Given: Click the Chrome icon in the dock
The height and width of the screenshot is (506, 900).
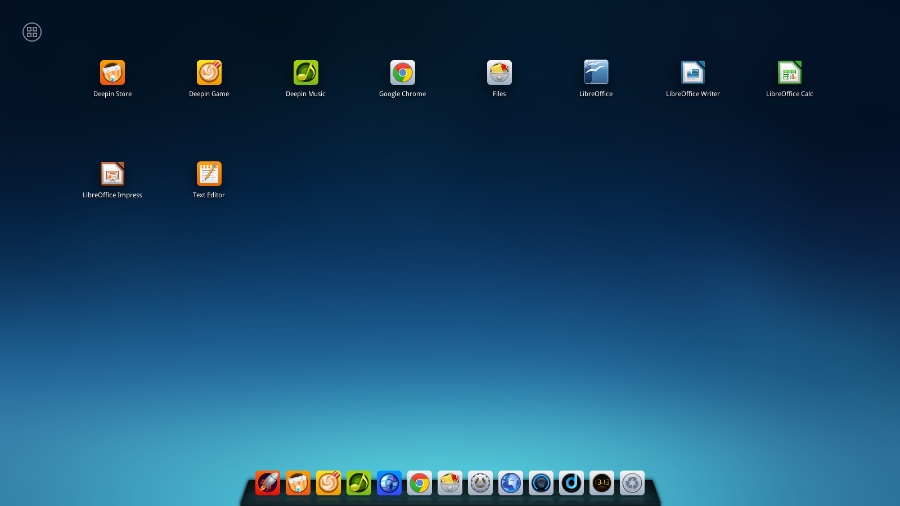Looking at the screenshot, I should tap(420, 483).
